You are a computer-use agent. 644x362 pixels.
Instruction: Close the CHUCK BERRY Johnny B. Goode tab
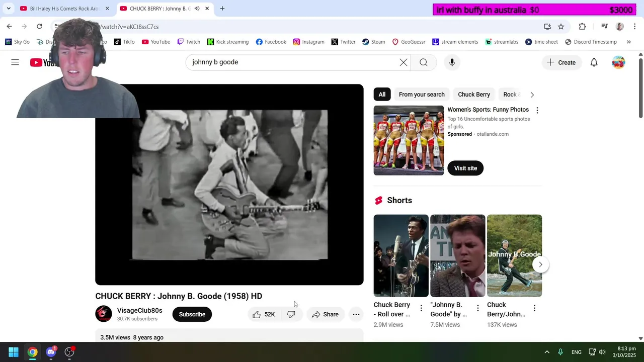coord(207,9)
